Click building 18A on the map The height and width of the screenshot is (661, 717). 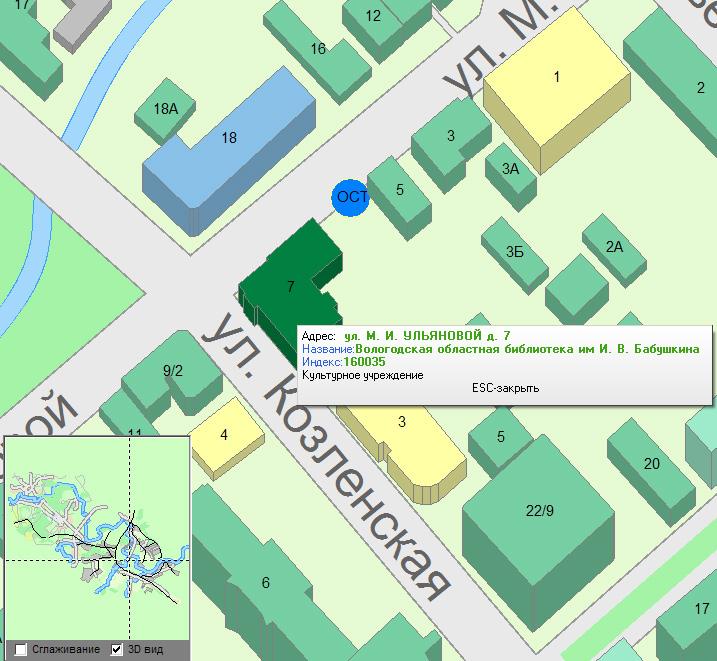(166, 108)
